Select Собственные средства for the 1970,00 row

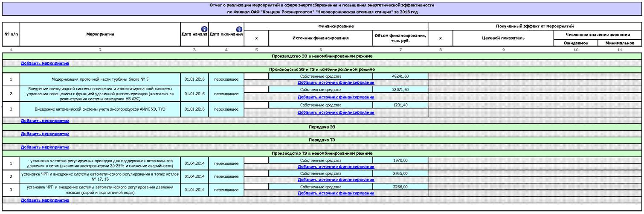[321, 160]
